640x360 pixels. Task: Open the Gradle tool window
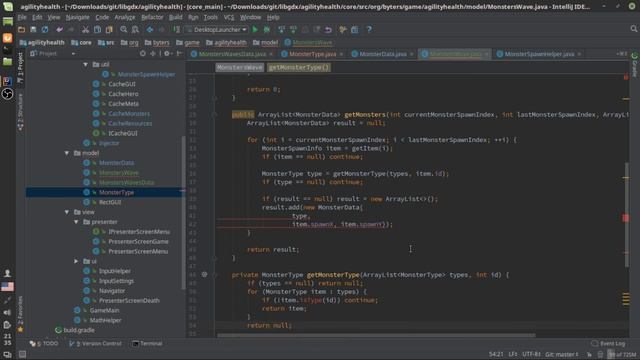pyautogui.click(x=634, y=65)
